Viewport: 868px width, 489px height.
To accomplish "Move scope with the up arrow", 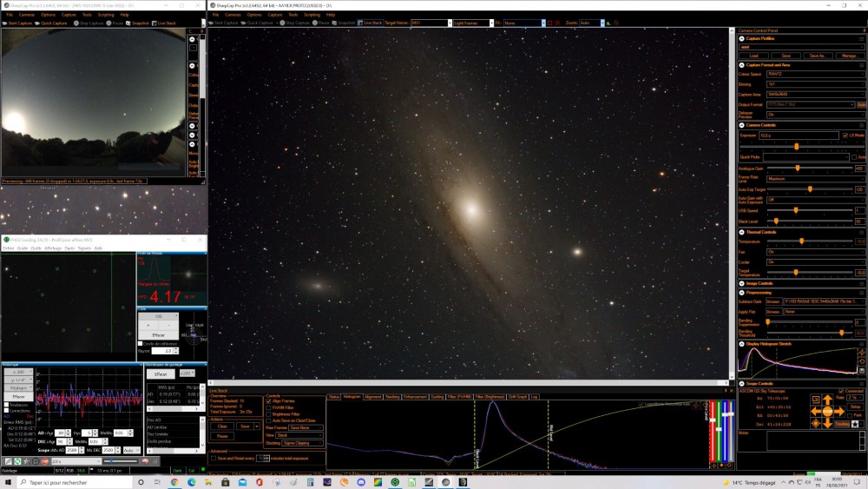I will (x=827, y=400).
